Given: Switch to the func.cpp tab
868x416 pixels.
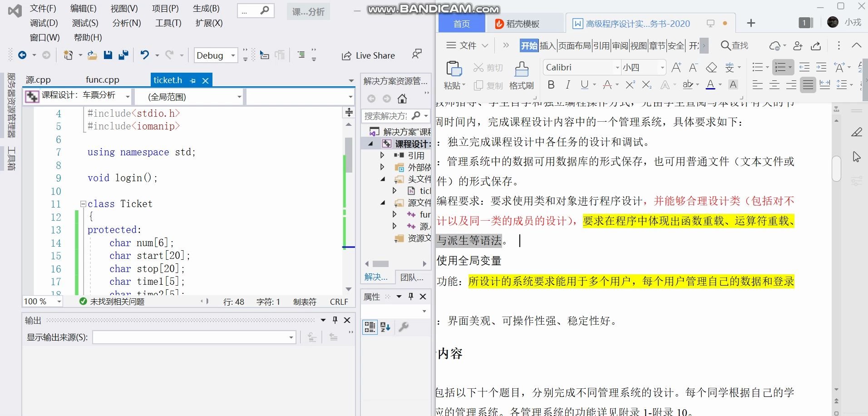Looking at the screenshot, I should click(x=103, y=80).
